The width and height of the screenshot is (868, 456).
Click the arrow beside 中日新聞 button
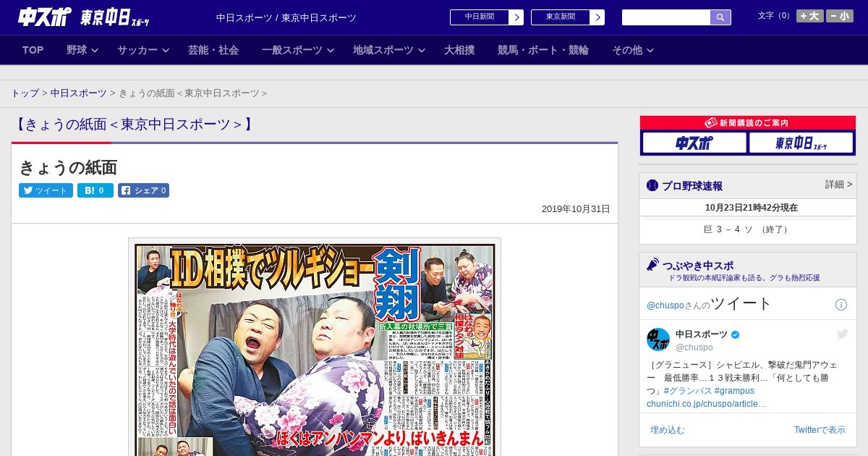[x=516, y=17]
